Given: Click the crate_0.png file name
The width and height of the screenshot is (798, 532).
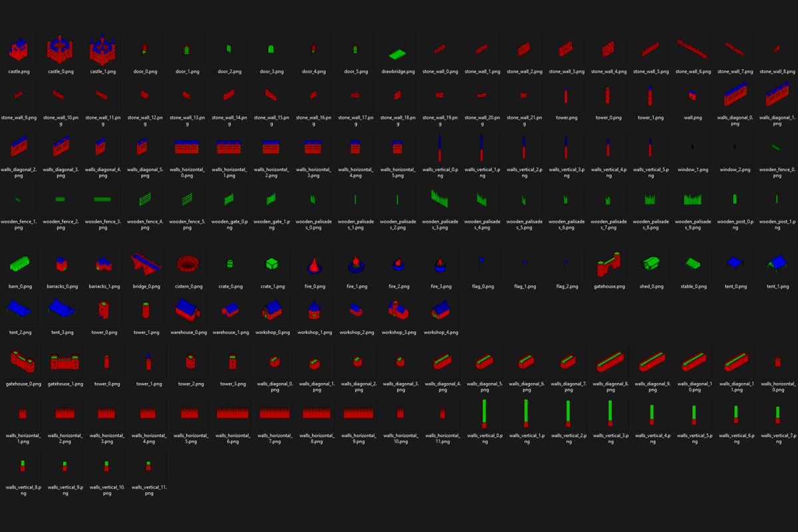Looking at the screenshot, I should pyautogui.click(x=229, y=287).
